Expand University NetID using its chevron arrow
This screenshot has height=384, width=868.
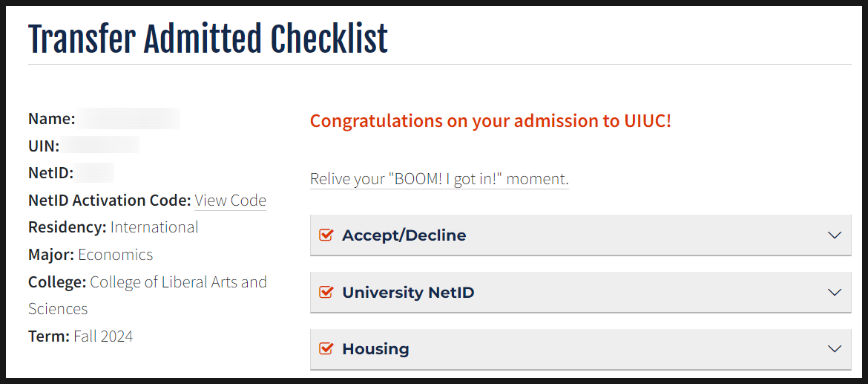click(835, 293)
